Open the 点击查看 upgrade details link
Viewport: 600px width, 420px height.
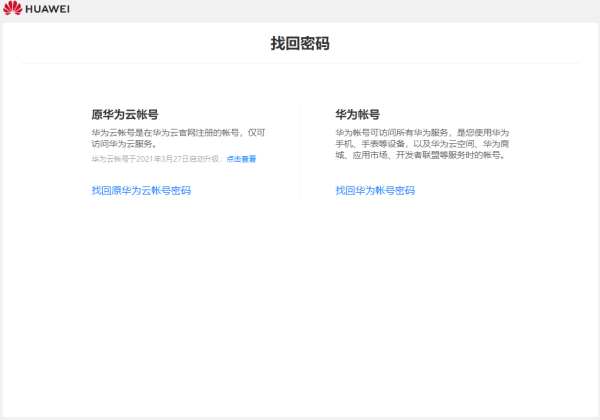241,158
